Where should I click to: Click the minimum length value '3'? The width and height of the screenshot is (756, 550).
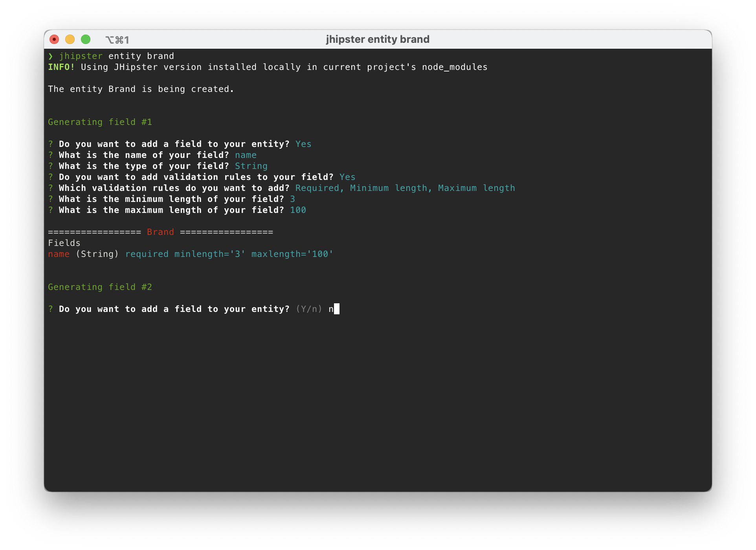pos(292,199)
